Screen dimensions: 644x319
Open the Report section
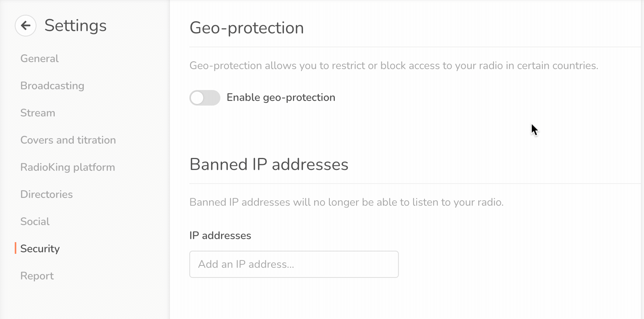point(37,276)
